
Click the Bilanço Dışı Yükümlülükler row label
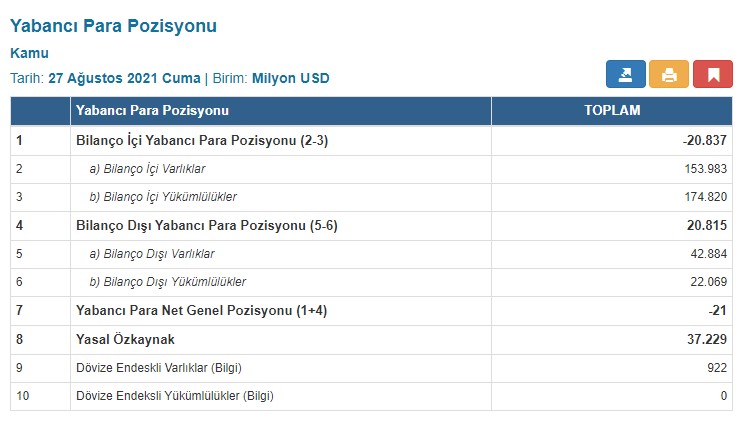click(x=168, y=282)
